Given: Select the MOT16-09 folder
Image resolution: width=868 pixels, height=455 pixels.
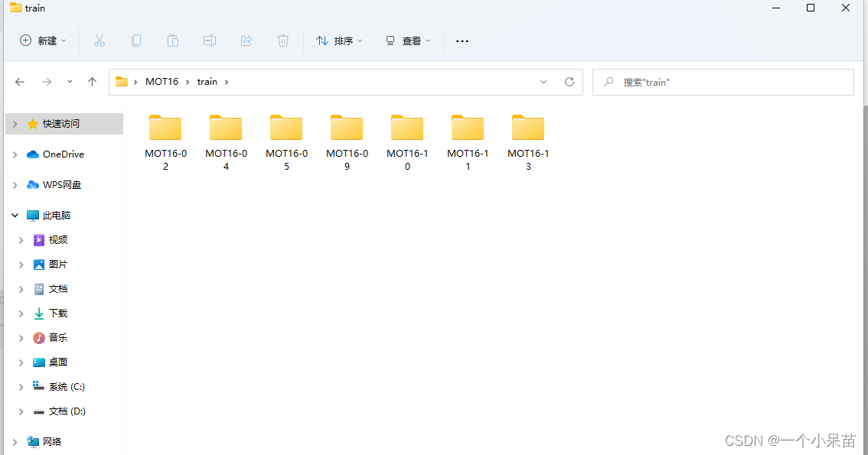Looking at the screenshot, I should click(347, 143).
